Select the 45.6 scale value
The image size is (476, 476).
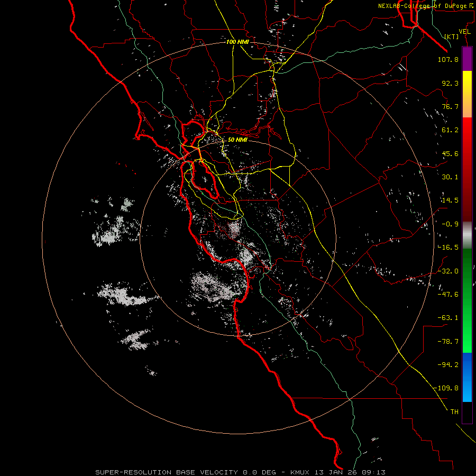[x=450, y=153]
